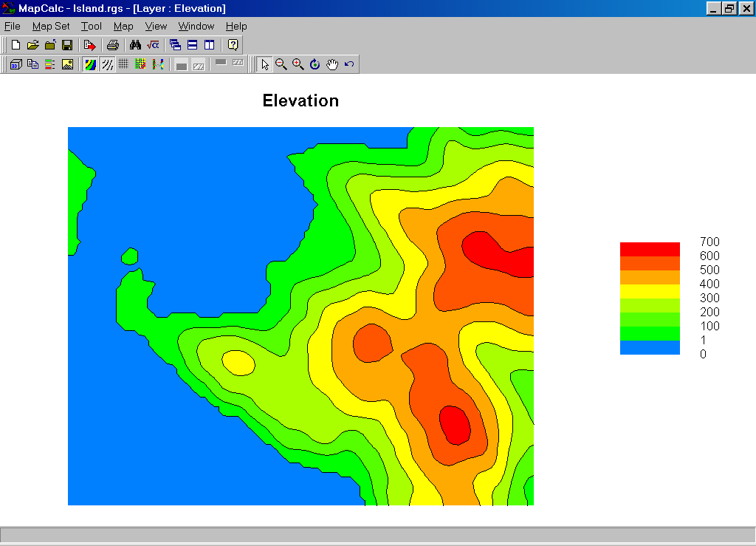Toggle the colored grid cells display button

(x=140, y=64)
